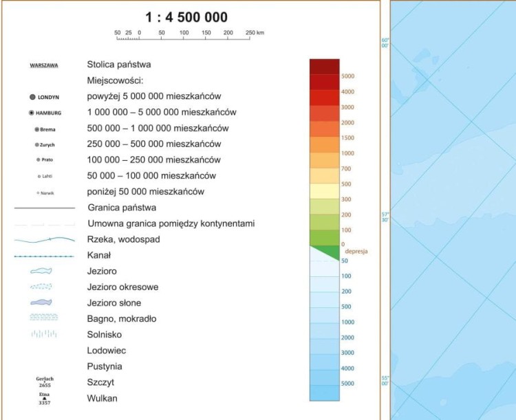The width and height of the screenshot is (516, 420).
Task: Pick the orange band between 1000 and 1500 metres
Action: pos(325,144)
